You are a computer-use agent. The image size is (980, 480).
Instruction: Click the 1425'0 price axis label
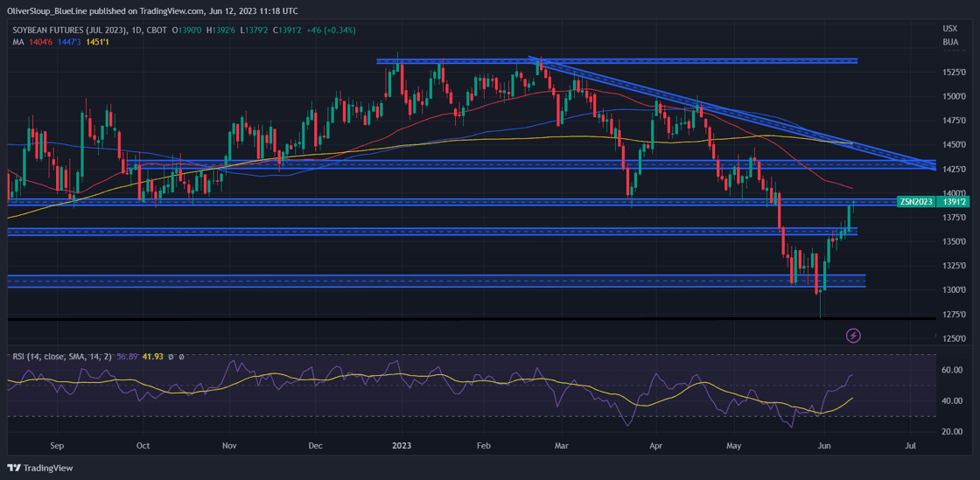[955, 169]
